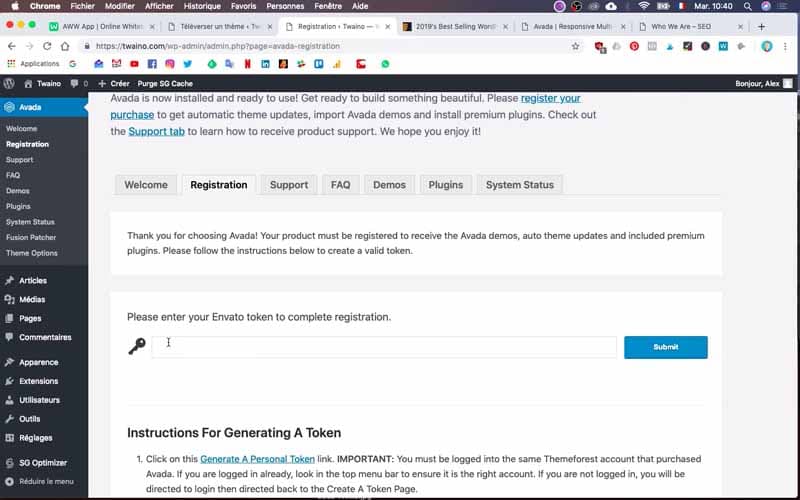This screenshot has height=500, width=800.
Task: Switch to the Demos tab
Action: pyautogui.click(x=389, y=185)
